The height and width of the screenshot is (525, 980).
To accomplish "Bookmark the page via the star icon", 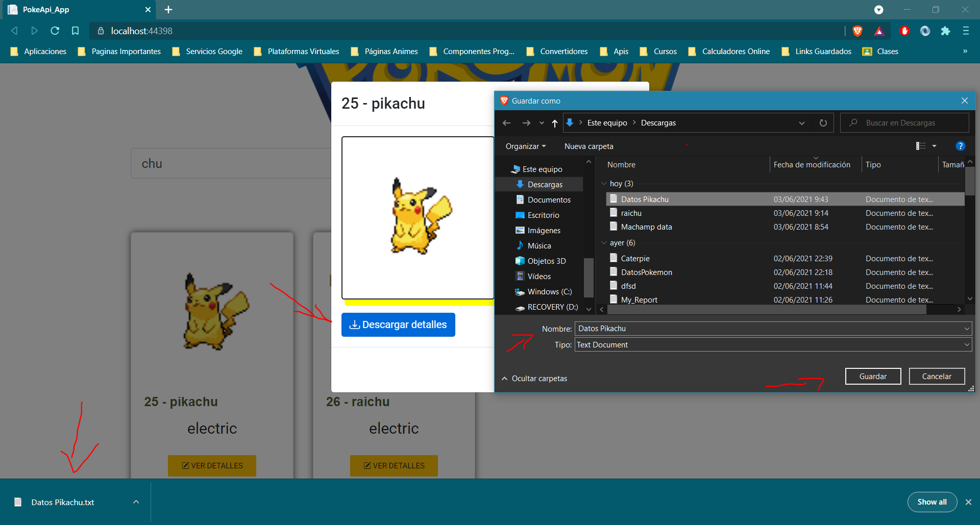I will coord(75,31).
